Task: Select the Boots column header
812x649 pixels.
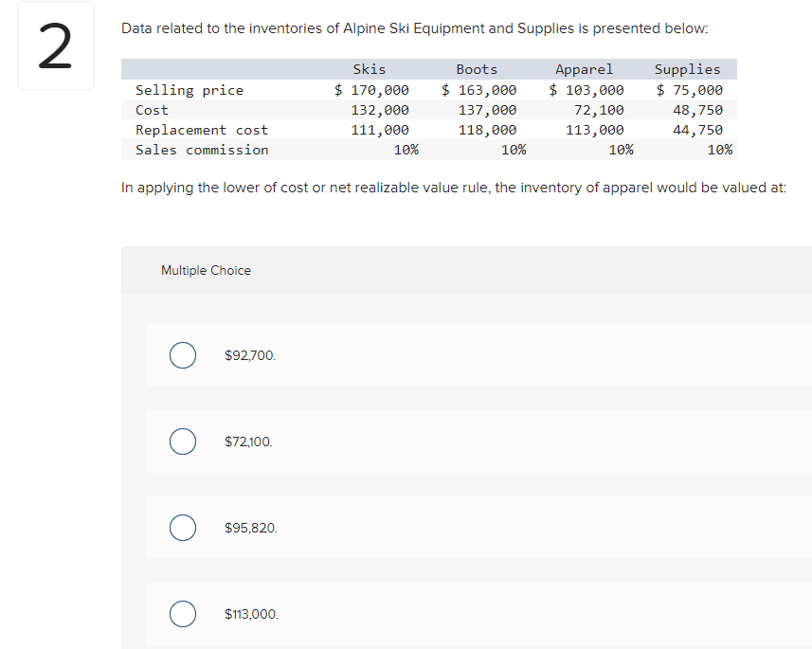Action: [477, 69]
